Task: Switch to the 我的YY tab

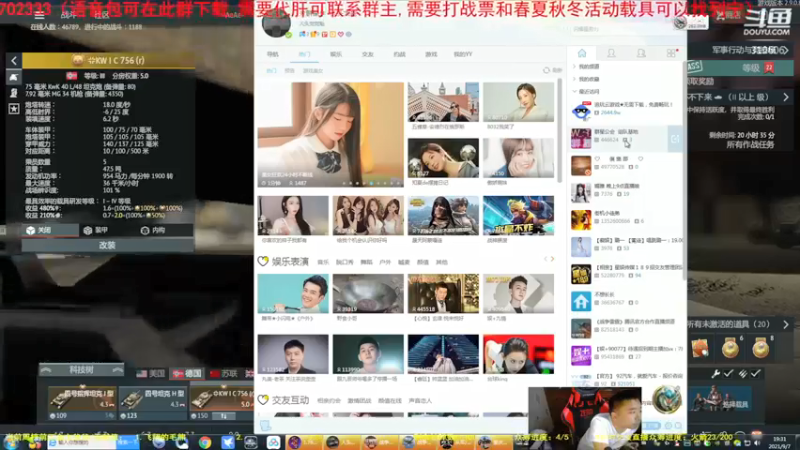Action: tap(463, 54)
